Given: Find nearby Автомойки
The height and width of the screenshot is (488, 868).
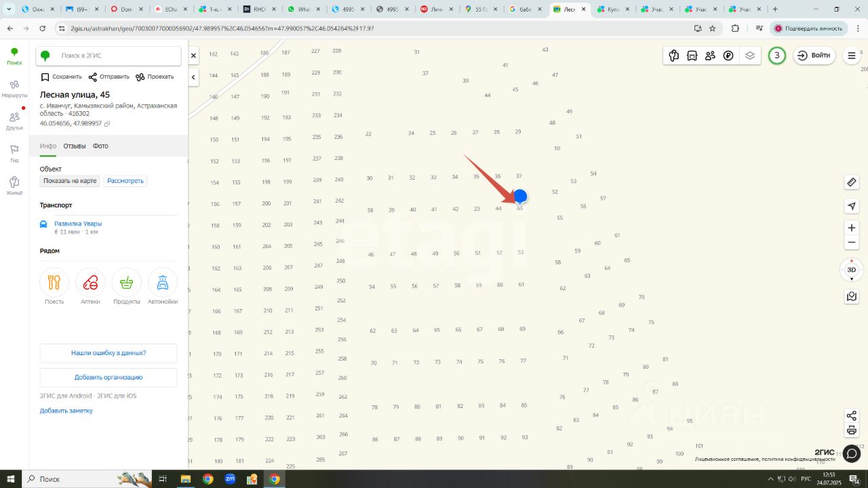Looking at the screenshot, I should (x=163, y=287).
